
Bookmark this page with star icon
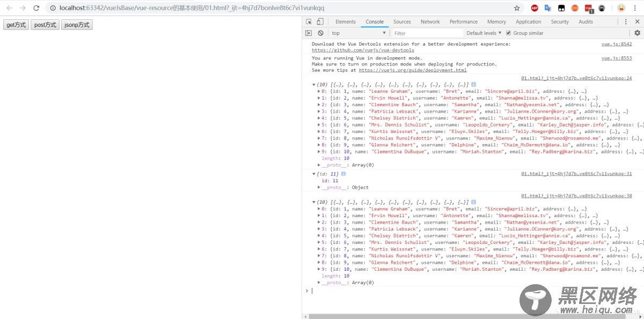[x=517, y=8]
